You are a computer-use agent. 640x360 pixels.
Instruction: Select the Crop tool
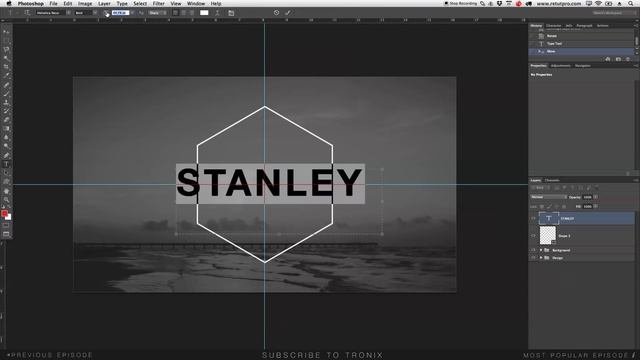pos(6,67)
